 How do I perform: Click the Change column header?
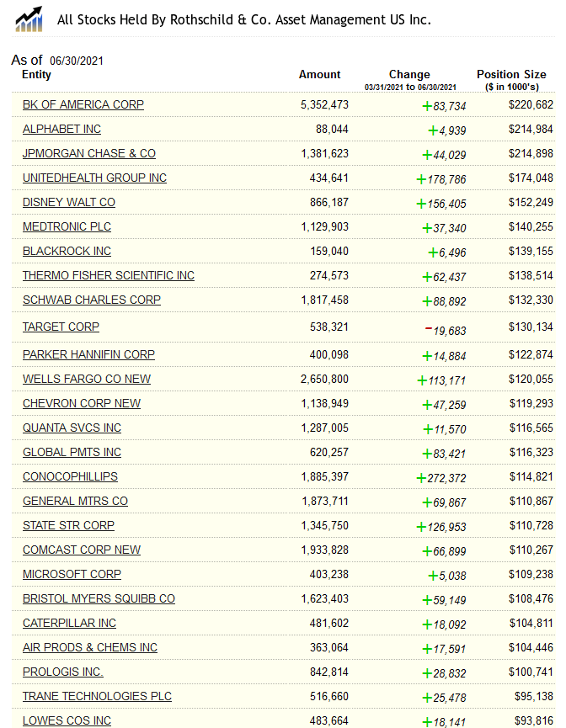click(409, 75)
